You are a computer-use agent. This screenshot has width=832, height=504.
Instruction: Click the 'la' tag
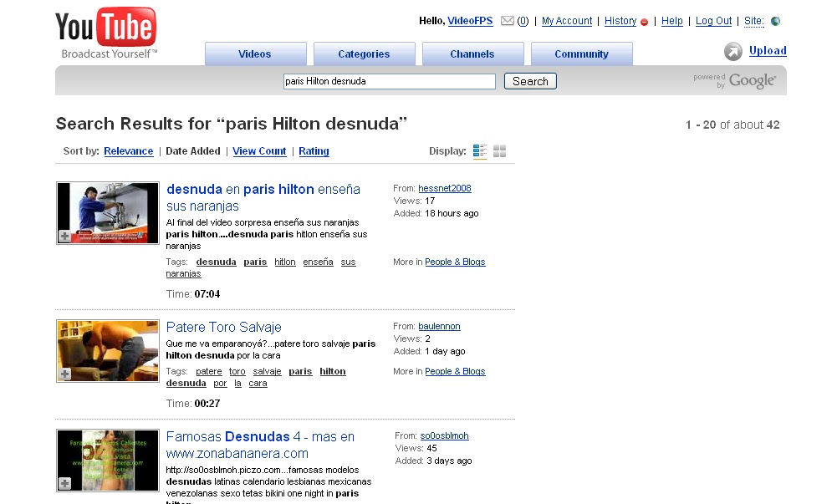click(237, 383)
